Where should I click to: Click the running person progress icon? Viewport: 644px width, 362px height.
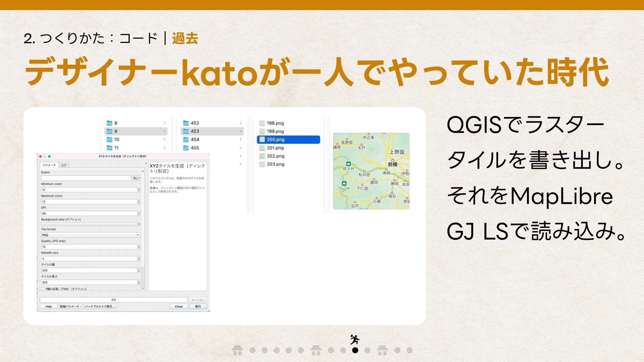click(x=355, y=339)
